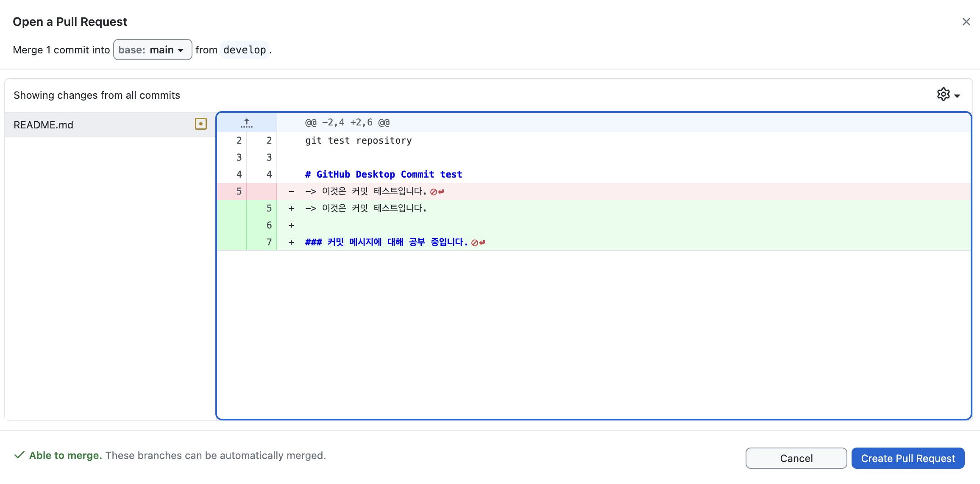This screenshot has height=484, width=980.
Task: Click the Create Pull Request button
Action: click(x=908, y=458)
